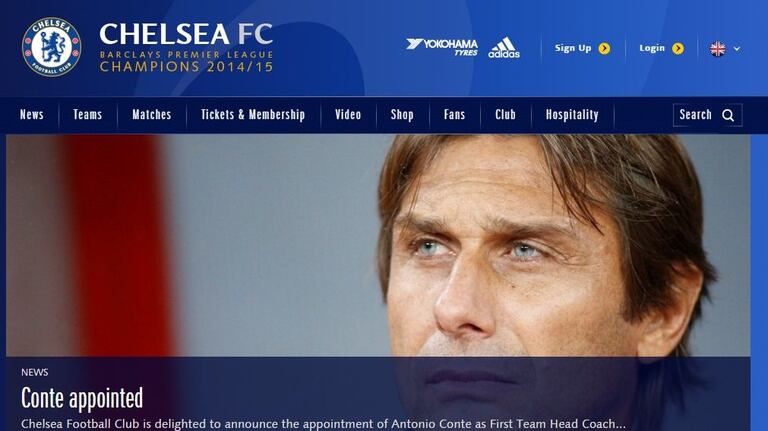Click the yellow arrow beside Login
The image size is (768, 431).
click(678, 48)
